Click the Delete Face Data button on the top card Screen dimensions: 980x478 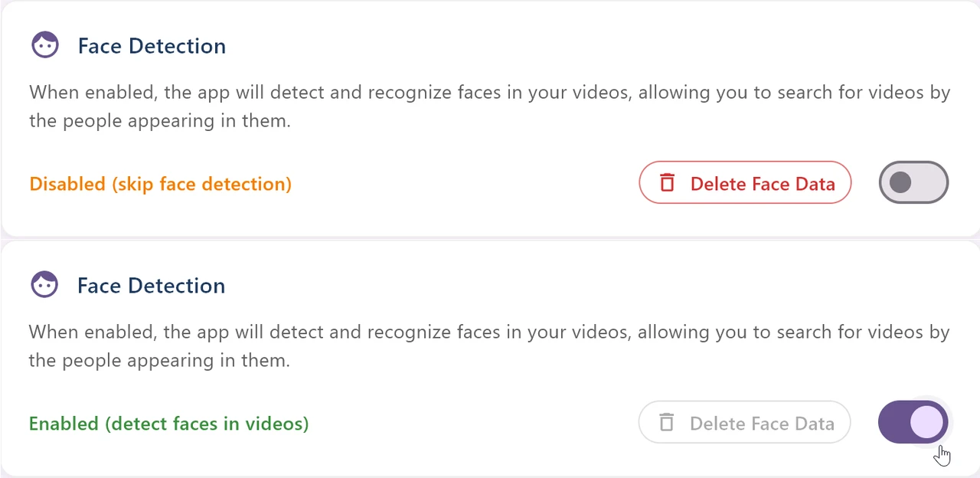(745, 183)
